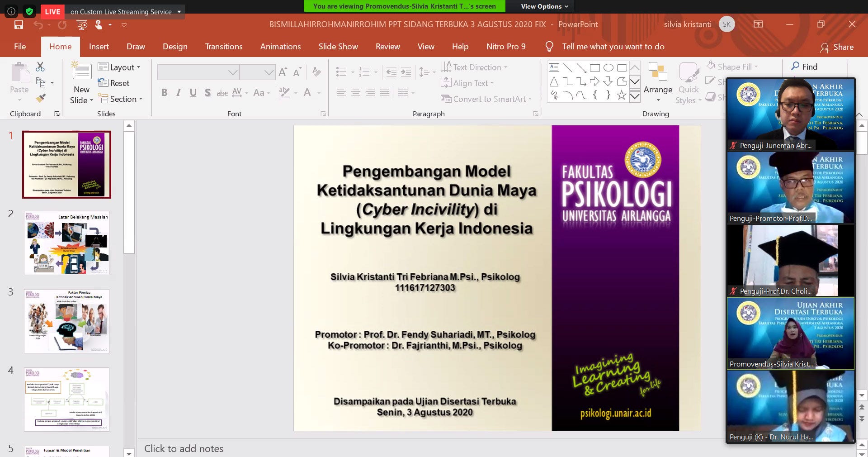Increase font size with the larger A icon

pos(283,72)
